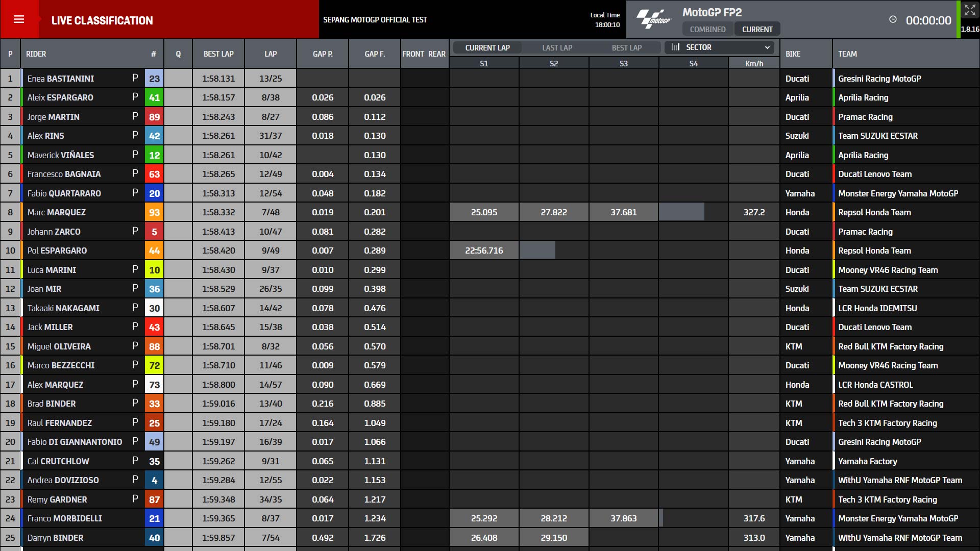Click the GAP F. column header
The image size is (980, 551).
[375, 54]
